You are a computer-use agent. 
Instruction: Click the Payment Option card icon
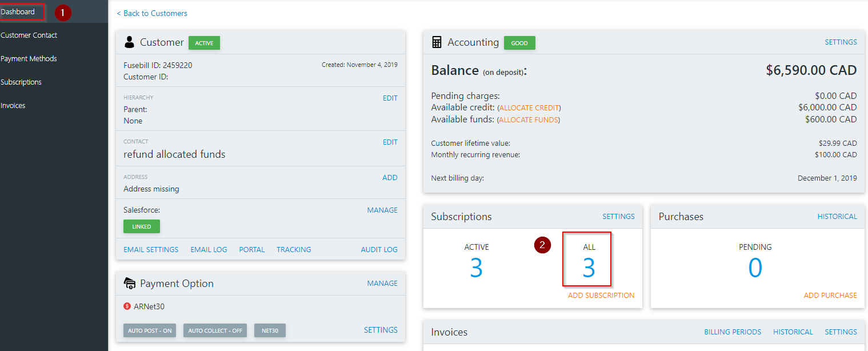pyautogui.click(x=129, y=284)
